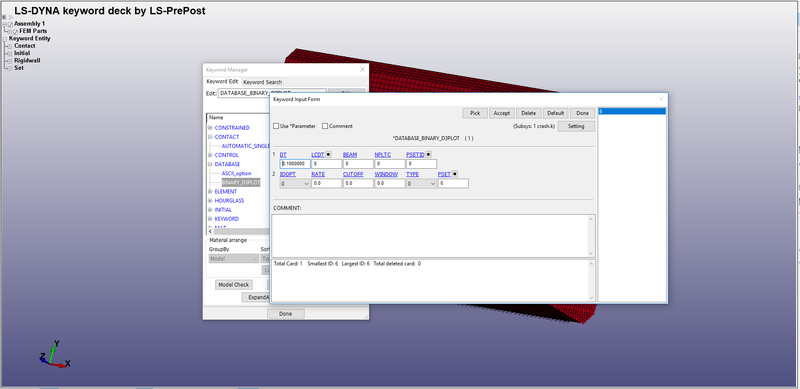800x389 pixels.
Task: Select BINARY_D3PLOT under DATABASE
Action: 241,182
